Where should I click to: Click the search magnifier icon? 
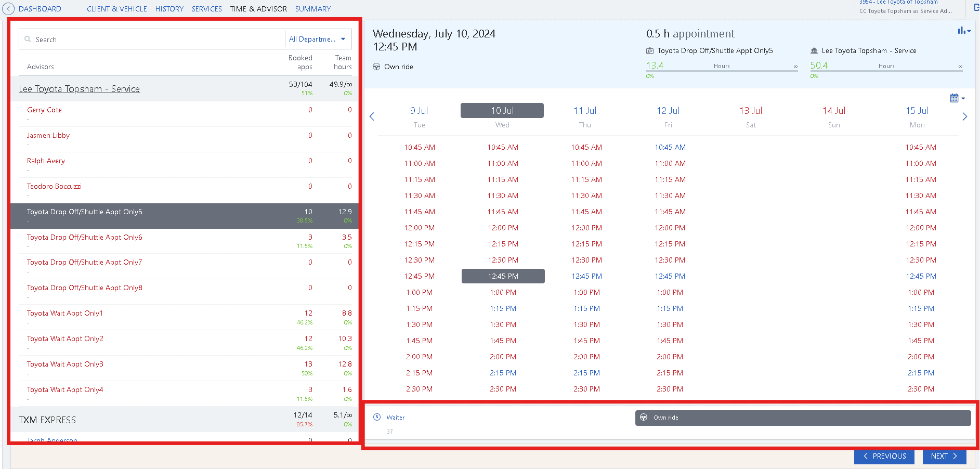28,40
